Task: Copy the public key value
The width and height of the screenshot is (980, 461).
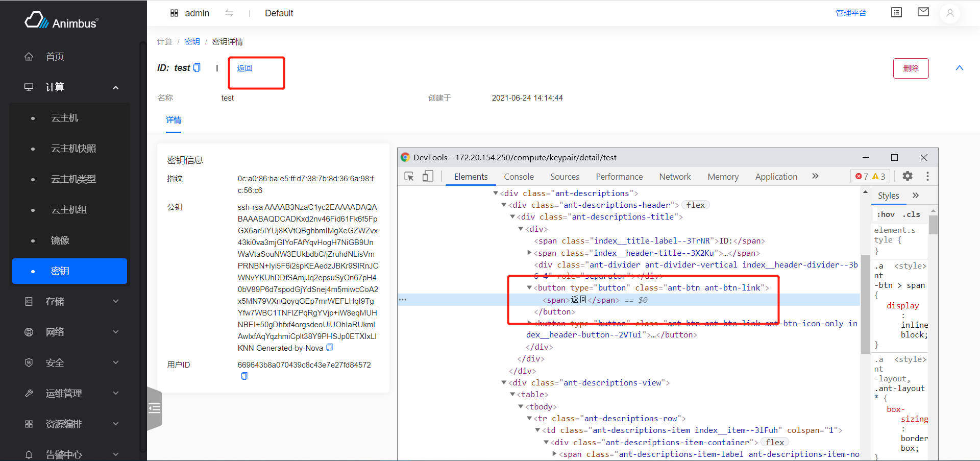Action: pyautogui.click(x=329, y=348)
